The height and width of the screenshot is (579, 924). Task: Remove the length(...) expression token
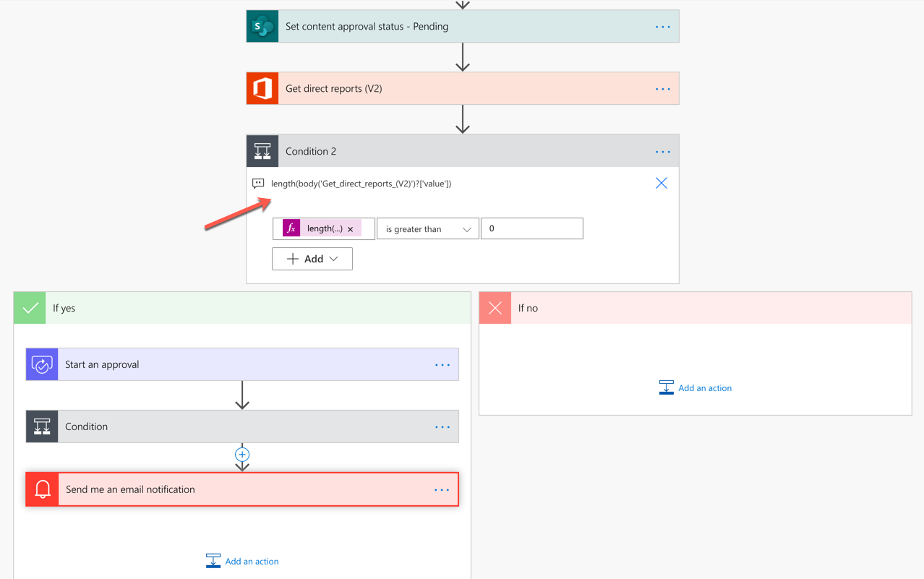click(350, 228)
